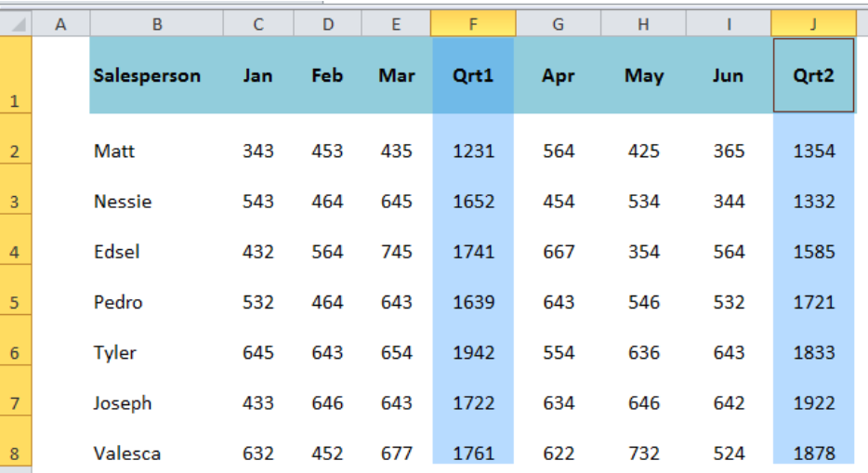Click the Jan header cell
The image size is (868, 473).
coord(258,75)
